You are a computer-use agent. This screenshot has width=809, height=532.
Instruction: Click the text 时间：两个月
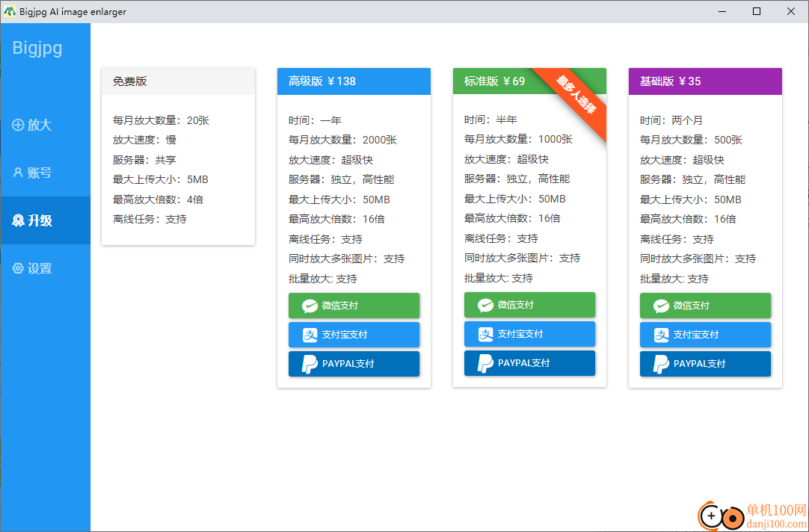[x=671, y=120]
